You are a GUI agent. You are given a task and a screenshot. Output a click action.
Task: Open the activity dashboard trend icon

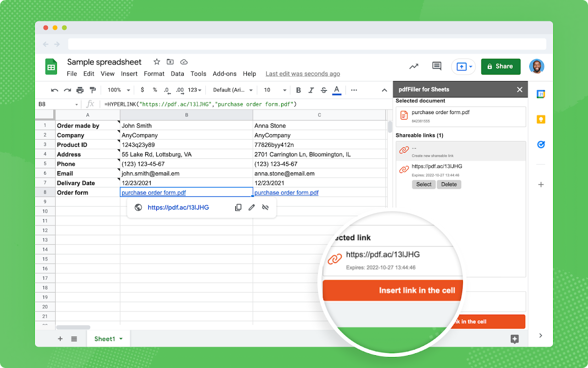pyautogui.click(x=414, y=66)
